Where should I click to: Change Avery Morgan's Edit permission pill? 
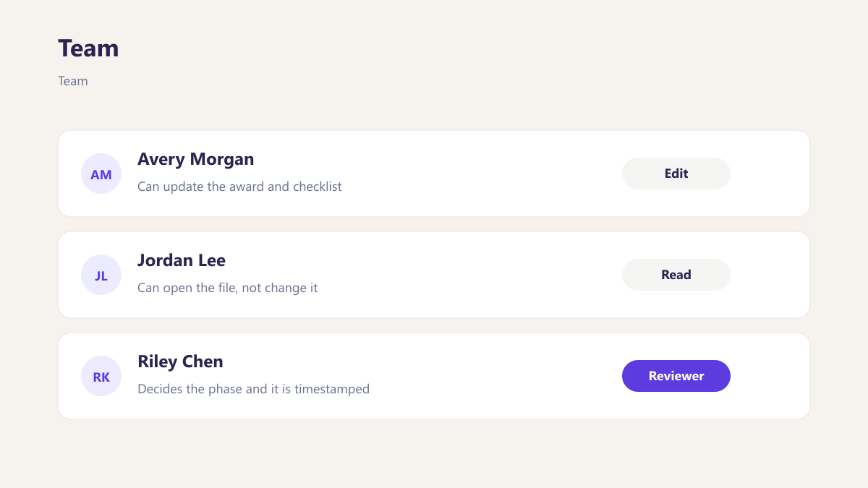click(676, 174)
